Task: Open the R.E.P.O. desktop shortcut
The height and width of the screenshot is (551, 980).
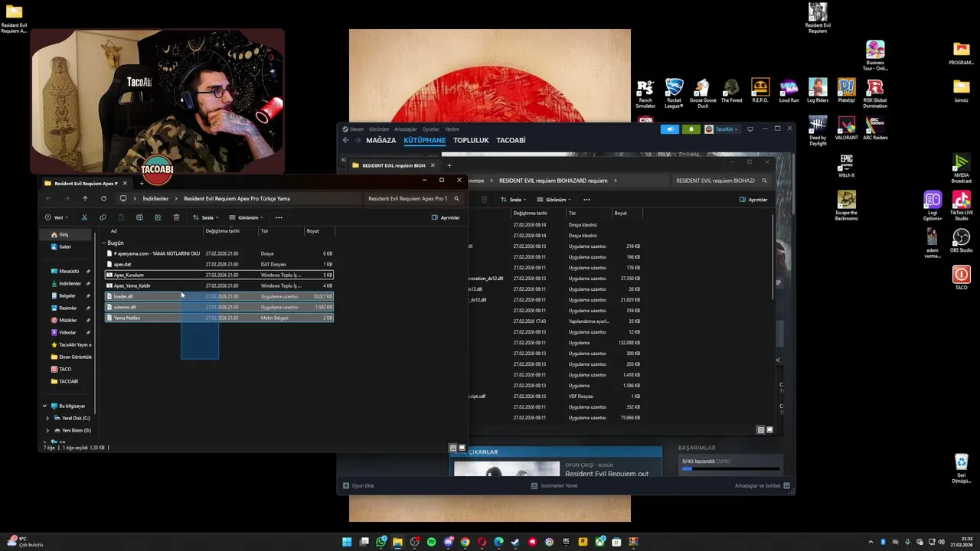Action: 760,91
